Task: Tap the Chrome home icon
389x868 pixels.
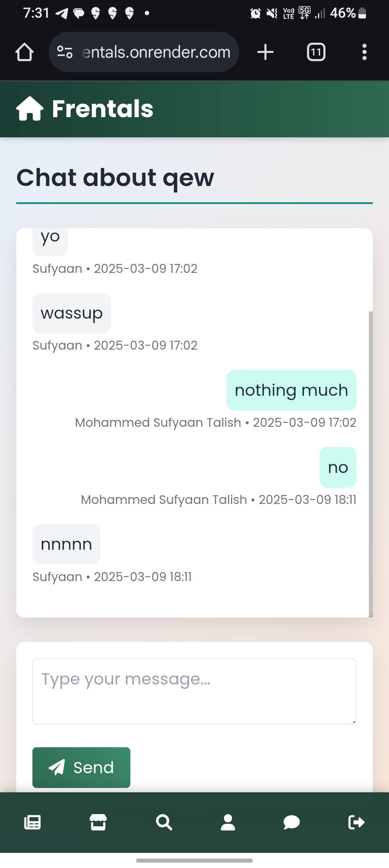Action: pos(24,52)
